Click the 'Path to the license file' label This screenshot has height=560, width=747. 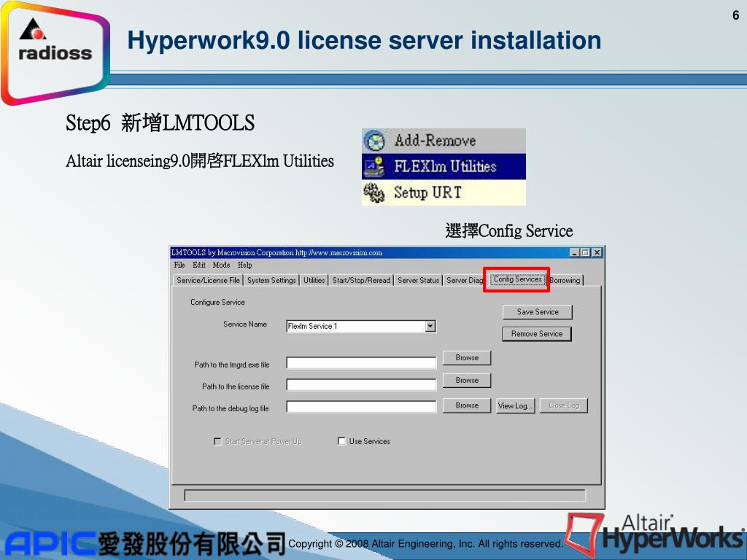point(236,386)
